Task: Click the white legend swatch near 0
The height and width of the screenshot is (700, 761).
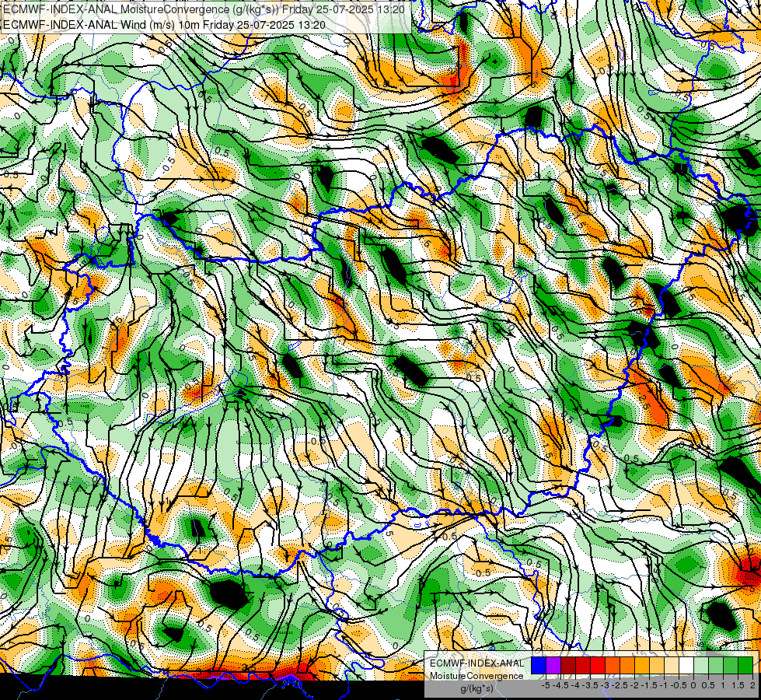Action: tap(686, 665)
